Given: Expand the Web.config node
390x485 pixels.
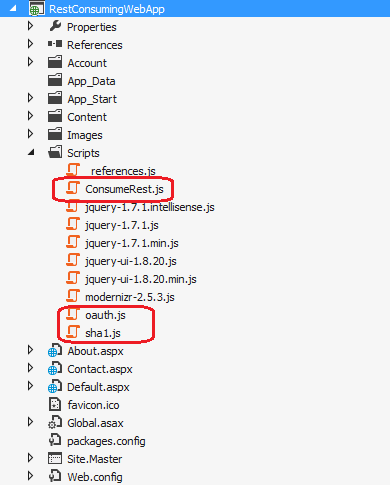Looking at the screenshot, I should coord(30,476).
